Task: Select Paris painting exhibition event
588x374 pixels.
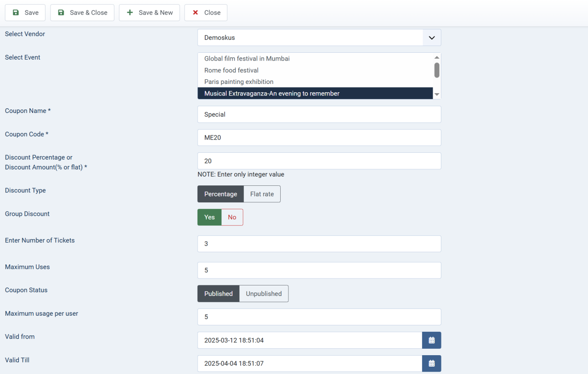Action: pos(239,82)
